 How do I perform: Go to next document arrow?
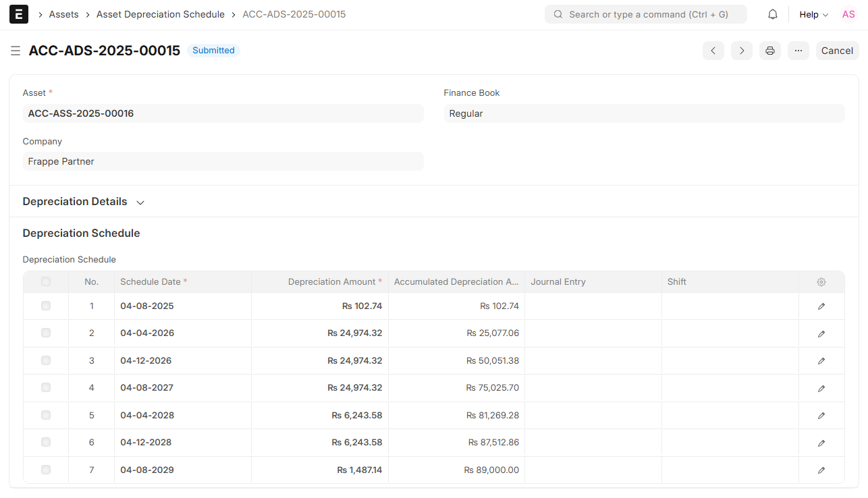click(x=742, y=51)
